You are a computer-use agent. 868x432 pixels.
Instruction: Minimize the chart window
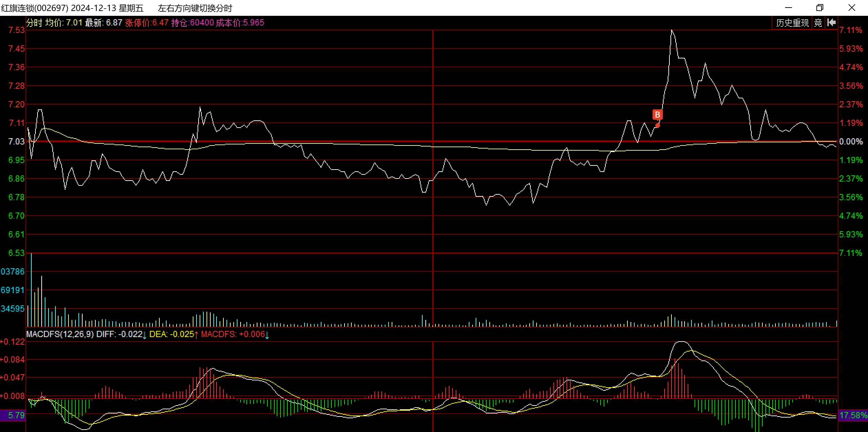coord(788,8)
